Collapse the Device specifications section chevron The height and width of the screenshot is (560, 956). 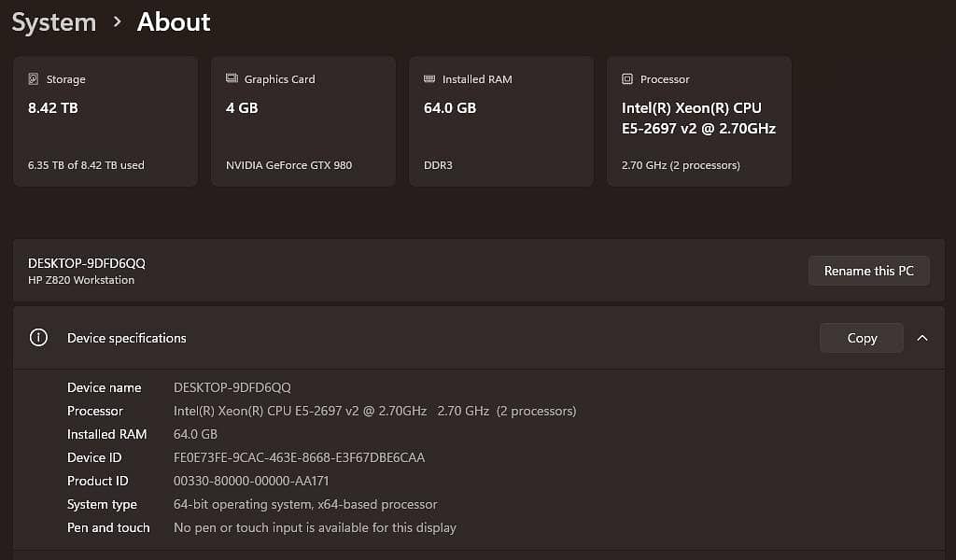[x=922, y=338]
